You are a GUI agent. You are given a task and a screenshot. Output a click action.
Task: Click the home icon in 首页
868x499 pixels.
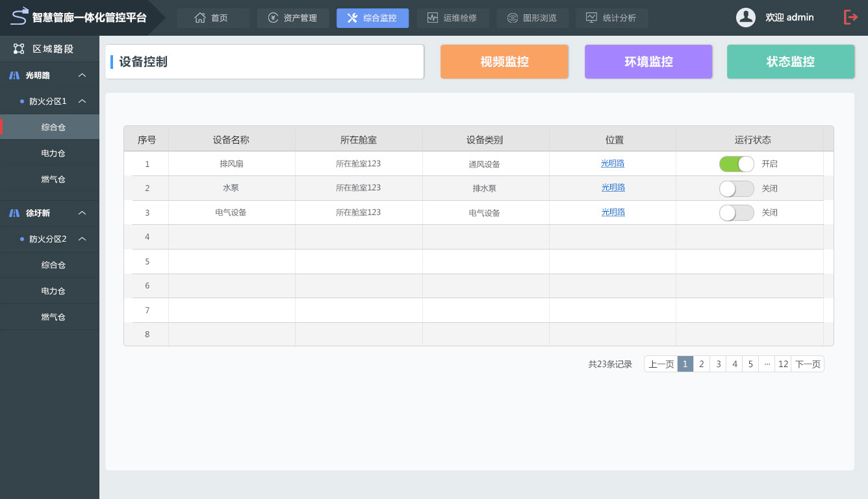pos(200,18)
